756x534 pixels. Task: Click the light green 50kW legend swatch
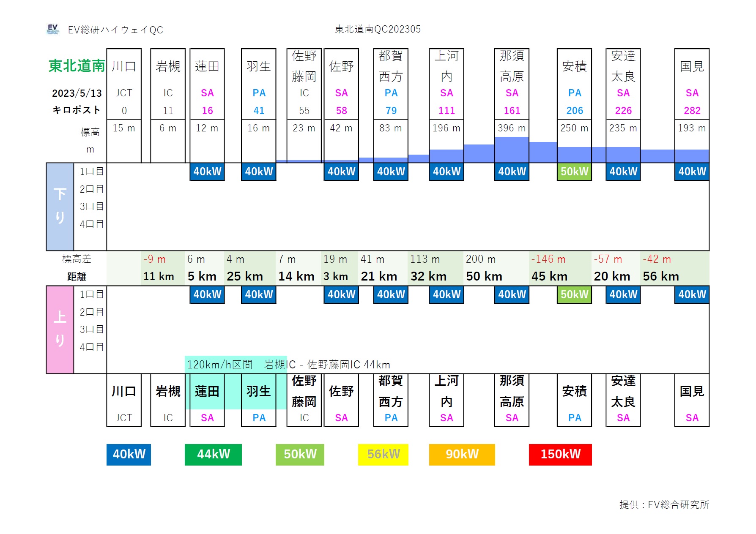pos(300,454)
